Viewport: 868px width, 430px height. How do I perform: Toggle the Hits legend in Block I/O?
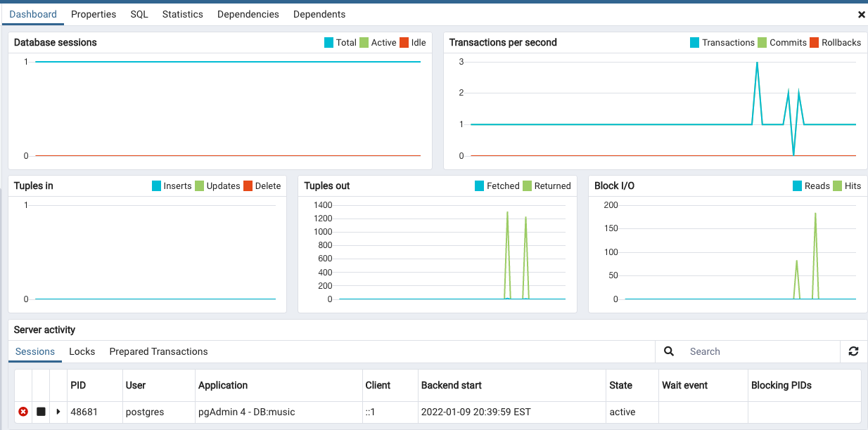[837, 185]
